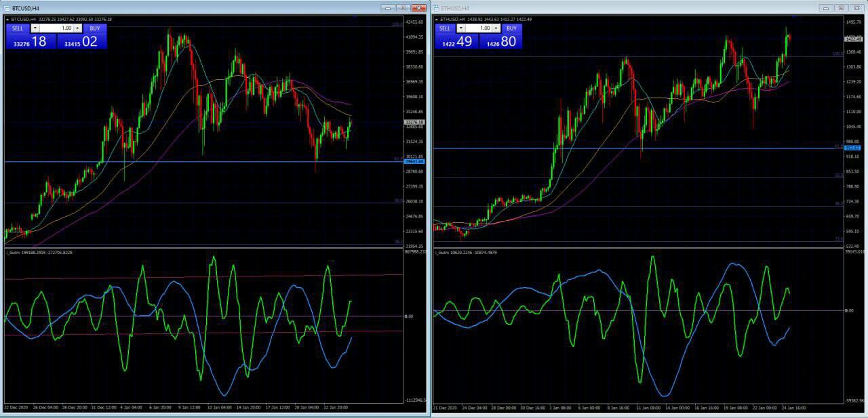Collapse the ETHUSD one-click trading panel triangle

(x=437, y=19)
